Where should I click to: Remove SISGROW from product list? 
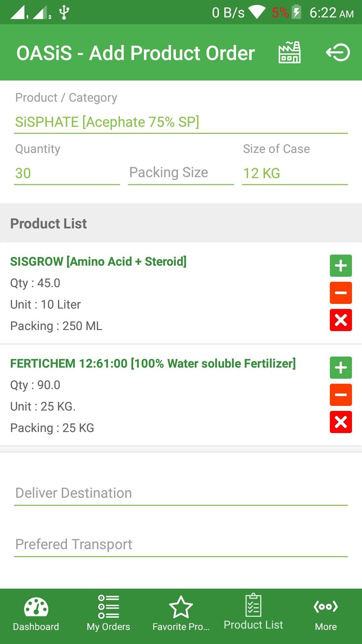click(341, 320)
